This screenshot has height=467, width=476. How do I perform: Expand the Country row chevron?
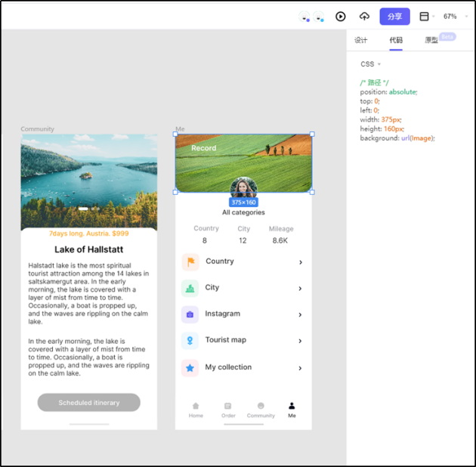point(301,262)
